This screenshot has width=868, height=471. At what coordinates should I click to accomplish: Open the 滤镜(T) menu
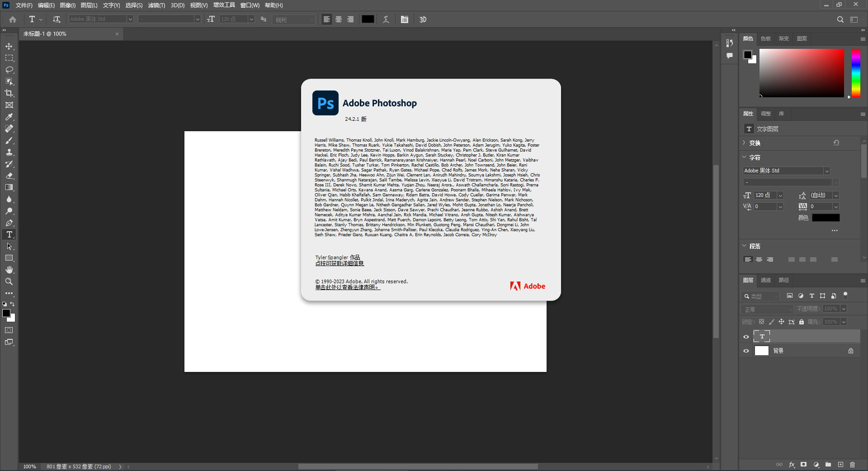(156, 5)
